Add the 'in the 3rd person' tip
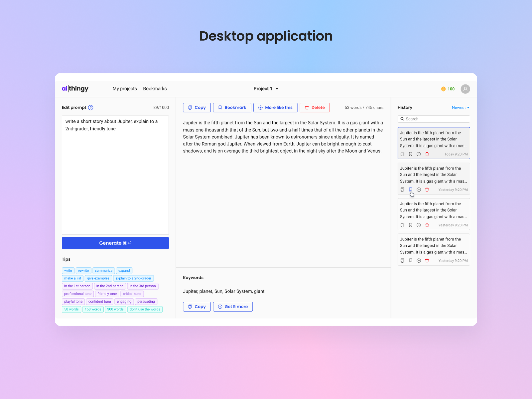The image size is (532, 399). point(143,286)
